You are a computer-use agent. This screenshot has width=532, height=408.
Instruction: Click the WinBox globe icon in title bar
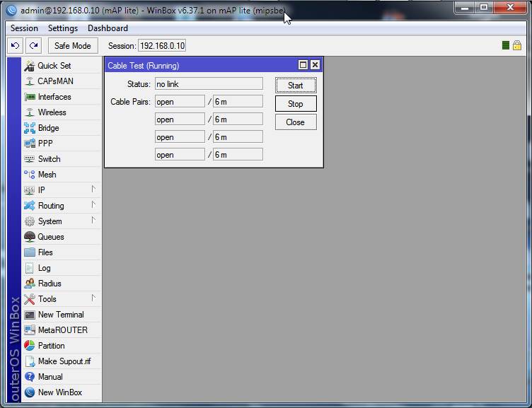[x=11, y=11]
